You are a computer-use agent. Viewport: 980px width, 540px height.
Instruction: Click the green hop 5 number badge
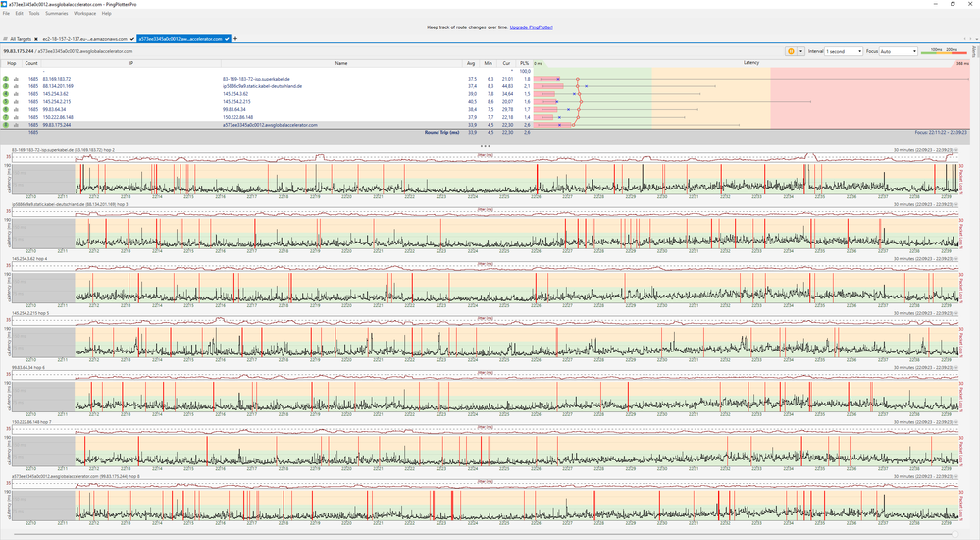[6, 101]
